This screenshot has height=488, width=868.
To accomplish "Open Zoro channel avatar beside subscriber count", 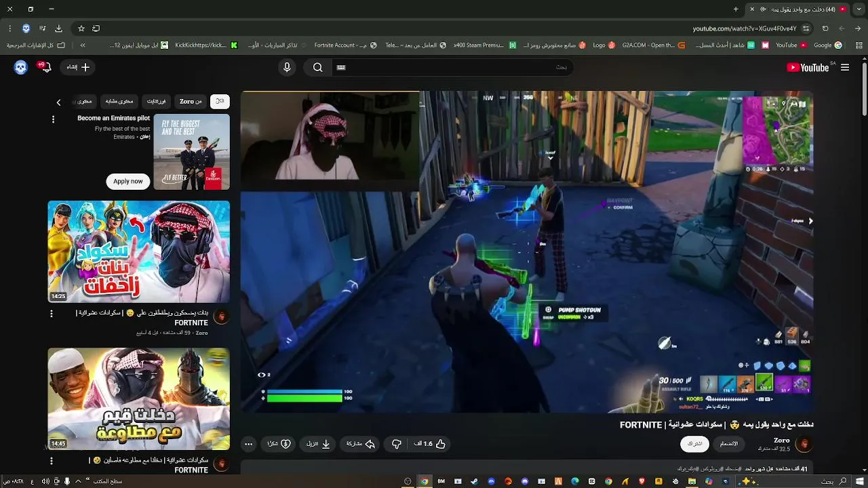I will tap(804, 444).
